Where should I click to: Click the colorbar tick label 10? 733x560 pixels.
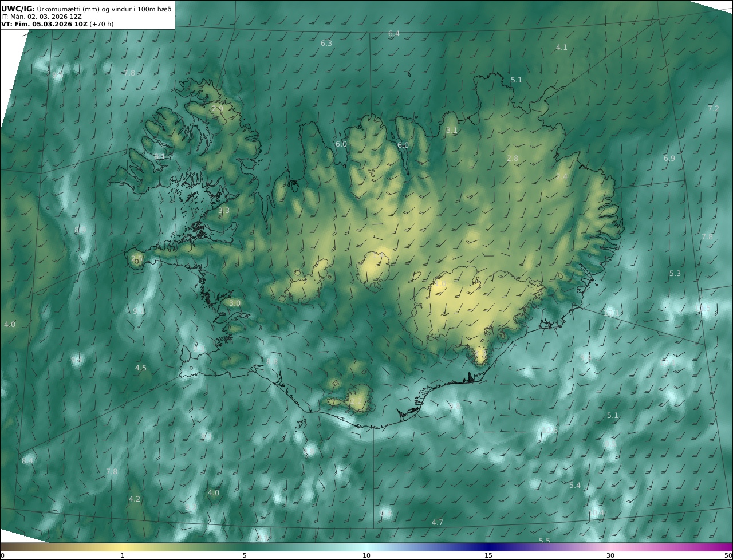point(366,555)
